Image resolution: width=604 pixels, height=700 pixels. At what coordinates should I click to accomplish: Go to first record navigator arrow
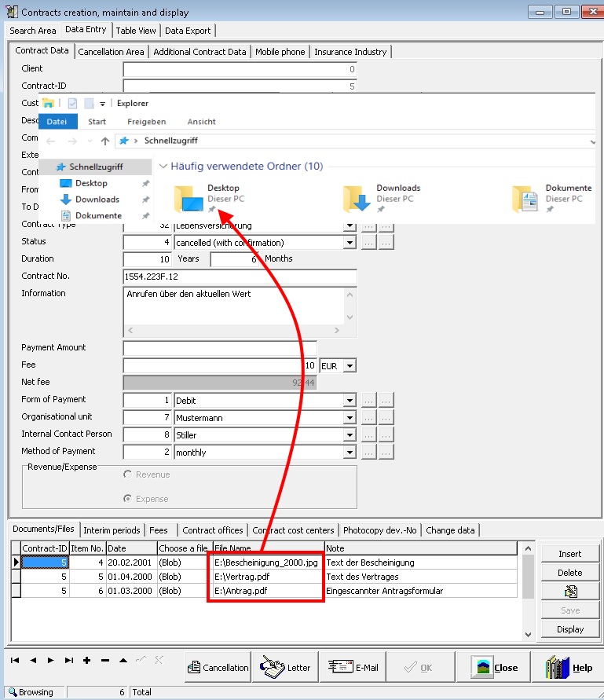tap(14, 660)
